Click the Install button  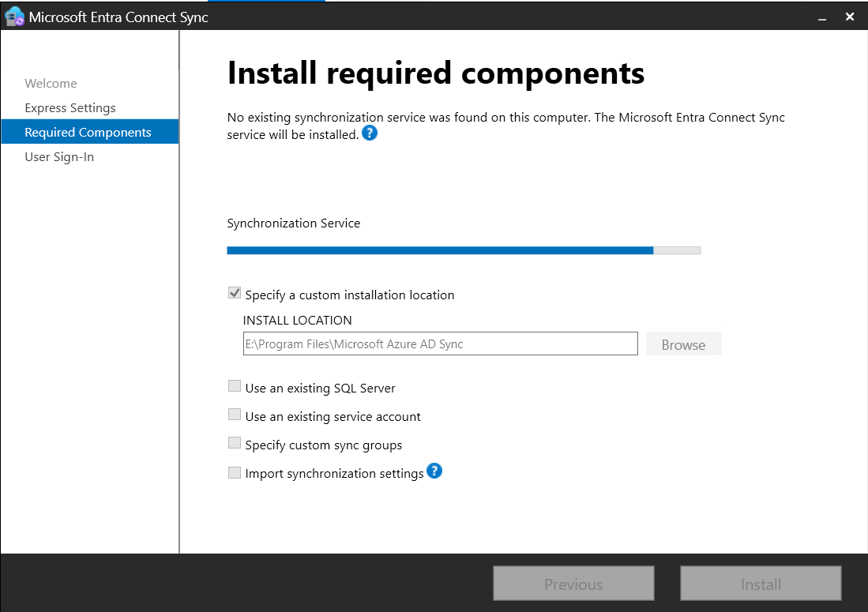759,583
